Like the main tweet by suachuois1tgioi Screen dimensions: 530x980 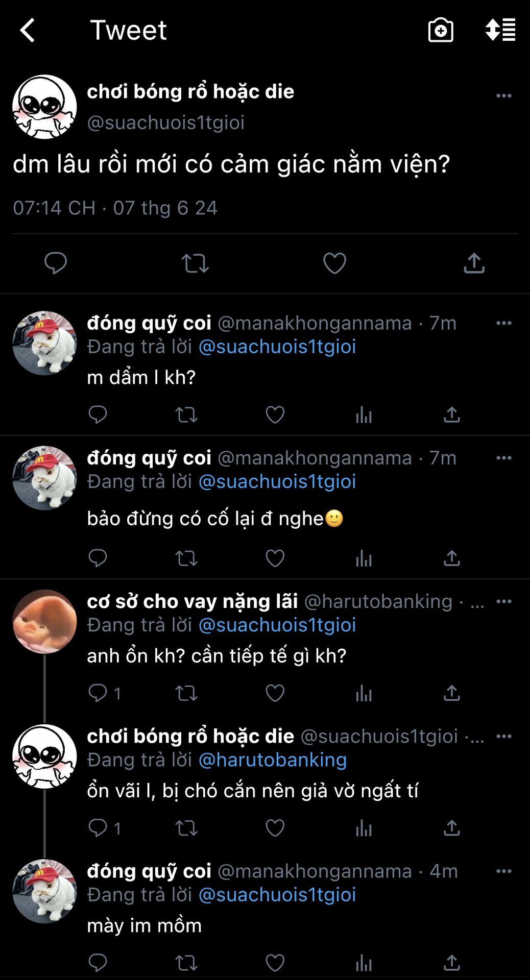click(x=334, y=263)
